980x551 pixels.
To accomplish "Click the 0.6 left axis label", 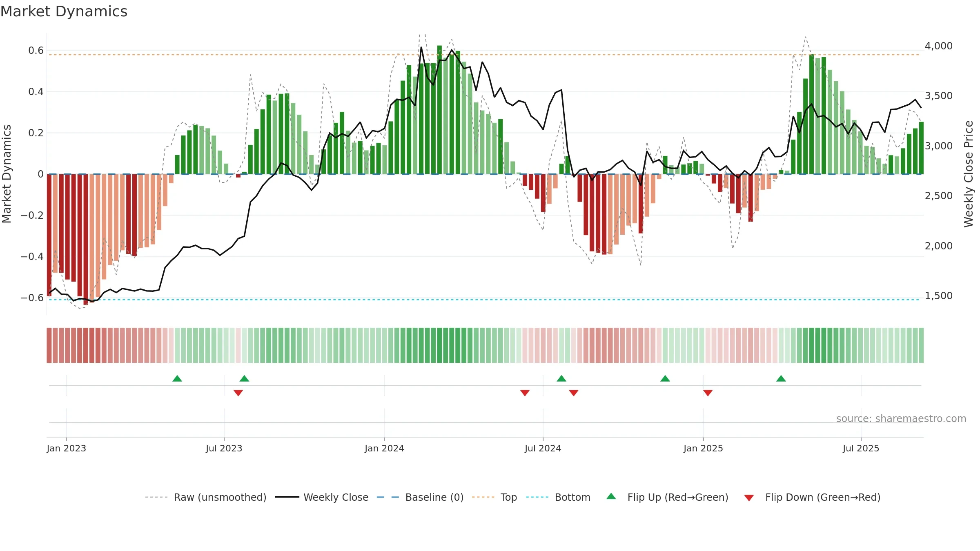I will click(x=36, y=51).
